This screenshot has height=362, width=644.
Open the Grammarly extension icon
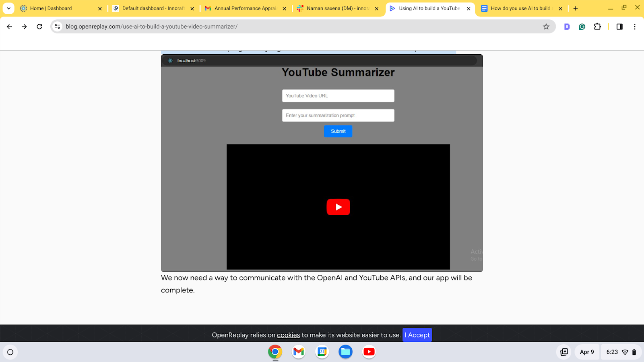(582, 27)
